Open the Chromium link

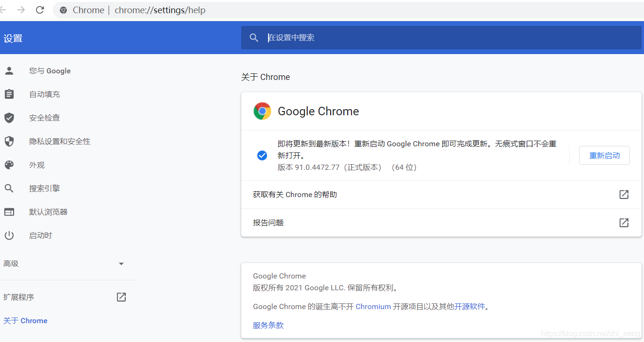[373, 307]
